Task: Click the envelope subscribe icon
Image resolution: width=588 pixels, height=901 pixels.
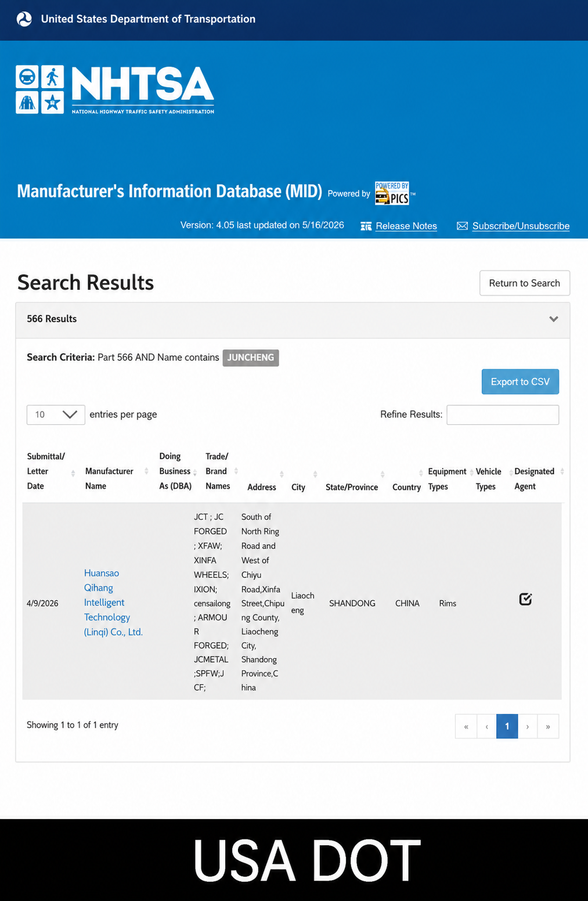Action: [x=462, y=226]
